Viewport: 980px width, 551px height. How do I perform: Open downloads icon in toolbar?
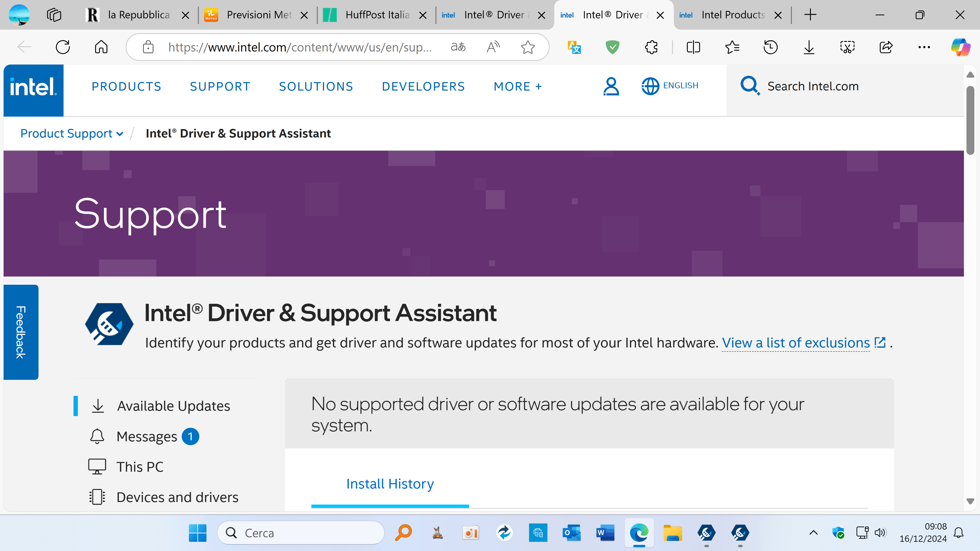809,47
